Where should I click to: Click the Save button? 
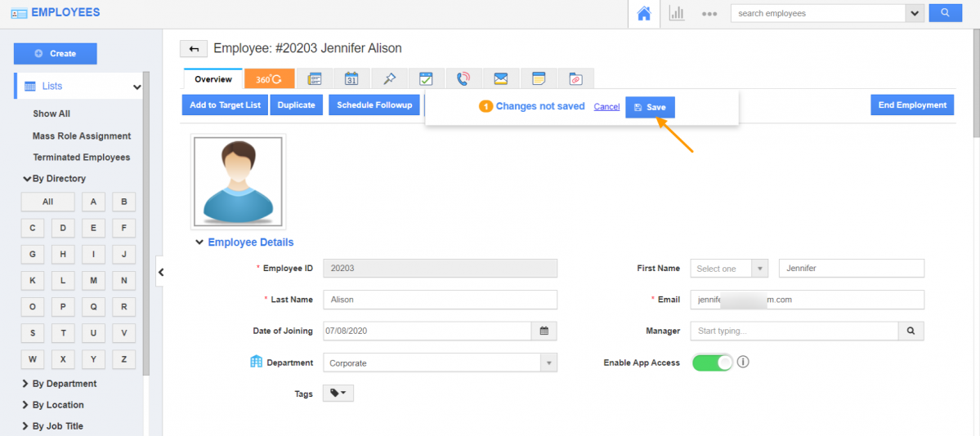650,107
